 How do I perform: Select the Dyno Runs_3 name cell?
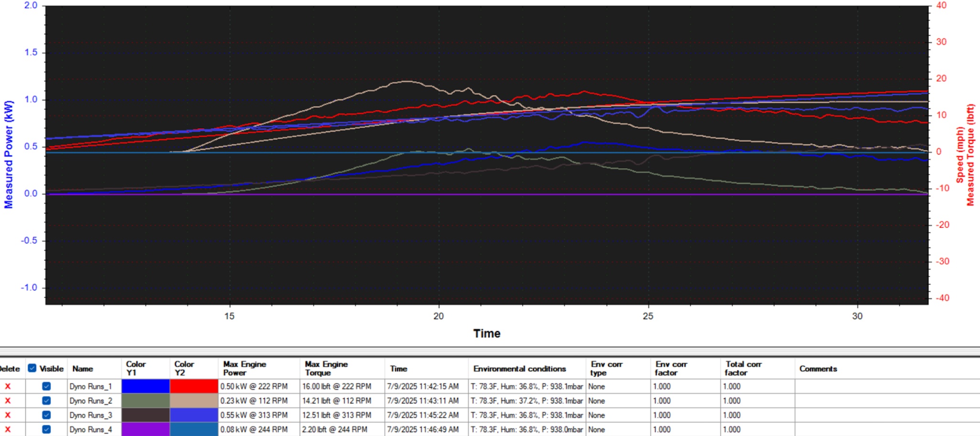tap(91, 415)
